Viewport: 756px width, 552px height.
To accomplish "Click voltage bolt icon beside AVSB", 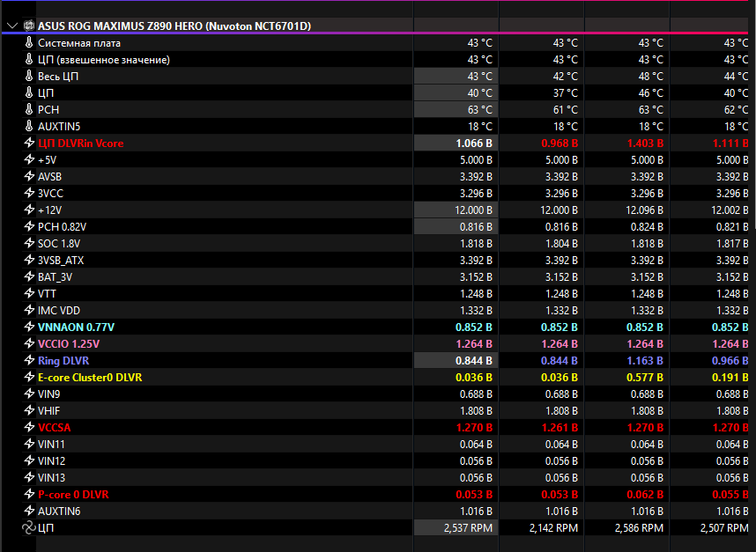I will [29, 176].
